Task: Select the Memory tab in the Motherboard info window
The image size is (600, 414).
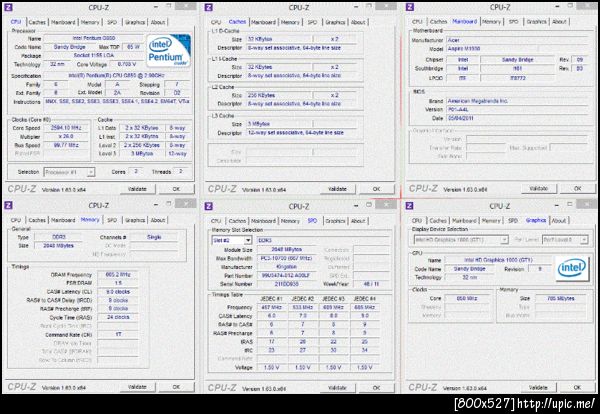Action: tap(492, 22)
